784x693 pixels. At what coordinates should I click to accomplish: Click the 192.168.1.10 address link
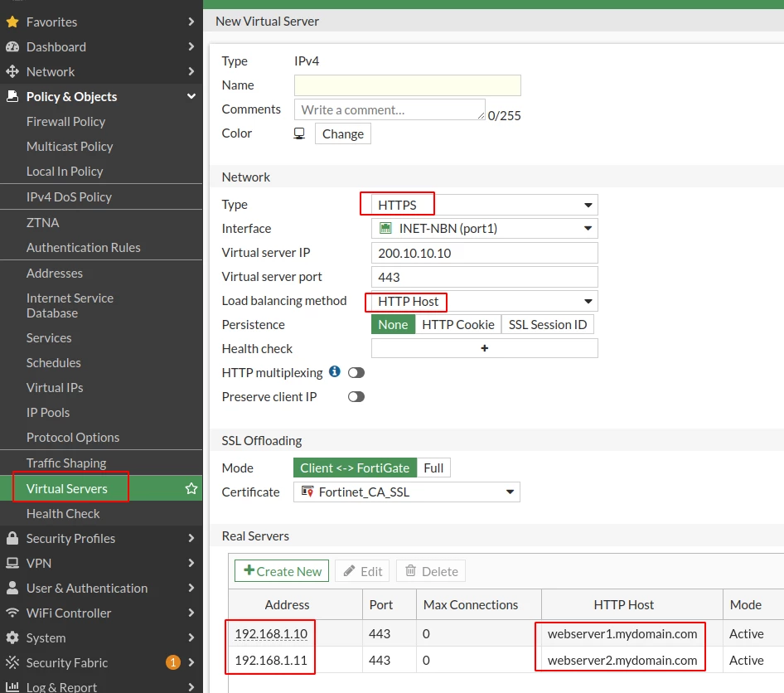coord(271,634)
